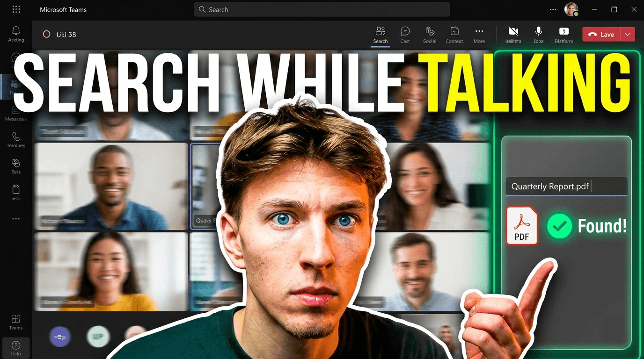
Task: Click the red Lave button
Action: click(601, 34)
